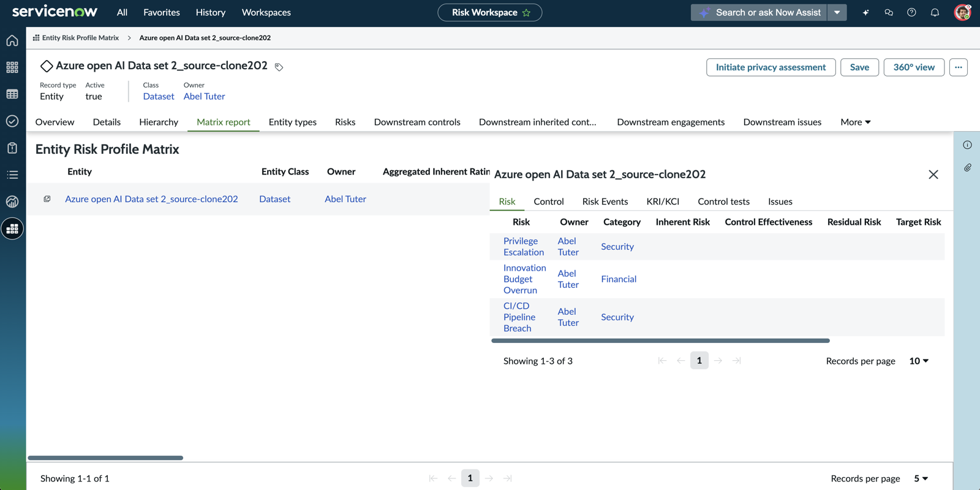The height and width of the screenshot is (490, 980).
Task: Go to previous page in risk panel
Action: 680,361
